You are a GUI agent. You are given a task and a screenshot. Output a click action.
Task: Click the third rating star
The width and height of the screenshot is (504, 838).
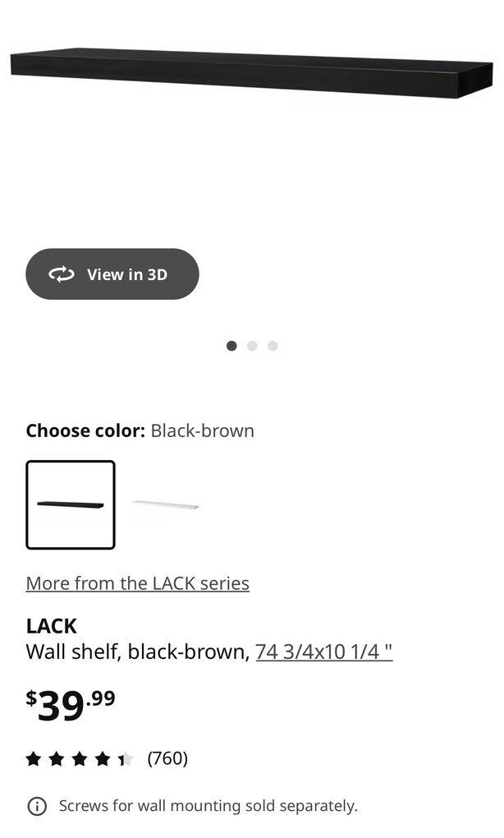80,758
